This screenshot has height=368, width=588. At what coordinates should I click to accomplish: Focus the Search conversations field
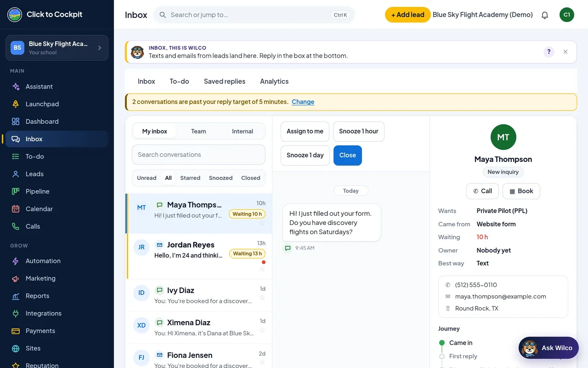[198, 155]
